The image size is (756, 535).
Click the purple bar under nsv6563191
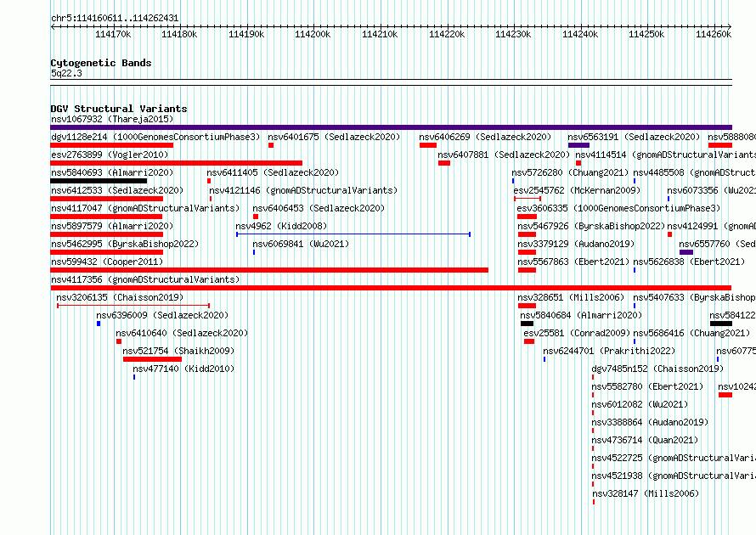[578, 145]
